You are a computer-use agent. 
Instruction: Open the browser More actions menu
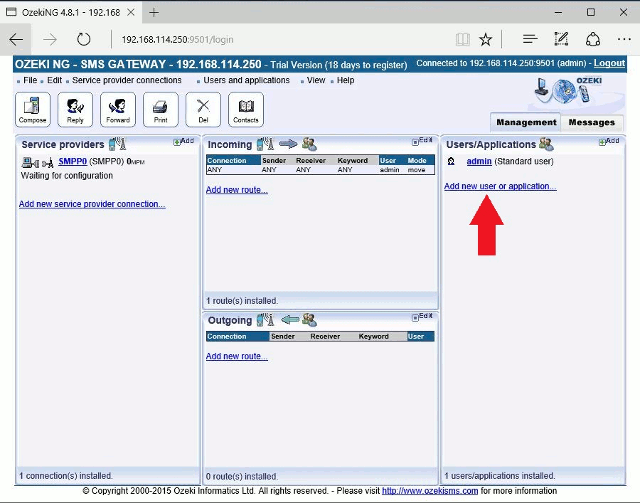coord(624,39)
